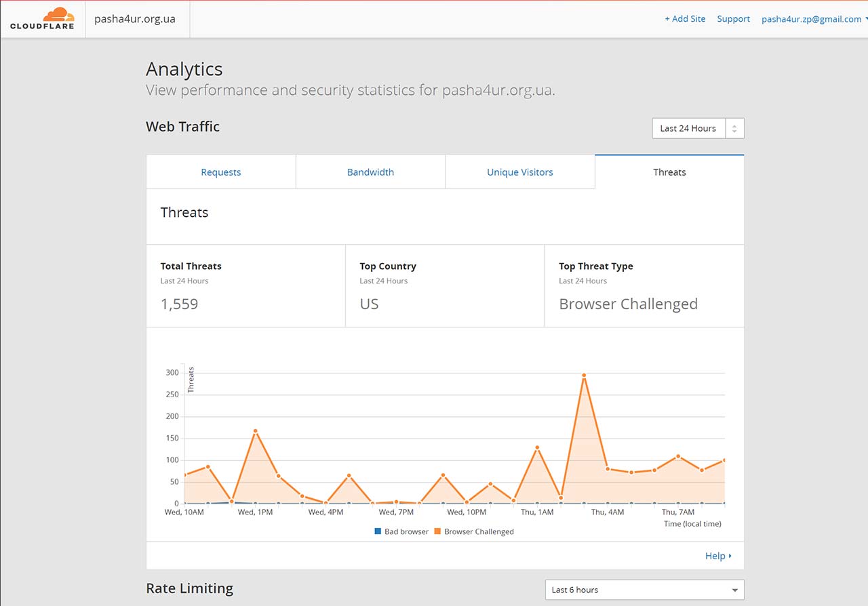Click the Cloudflare logo

point(42,18)
